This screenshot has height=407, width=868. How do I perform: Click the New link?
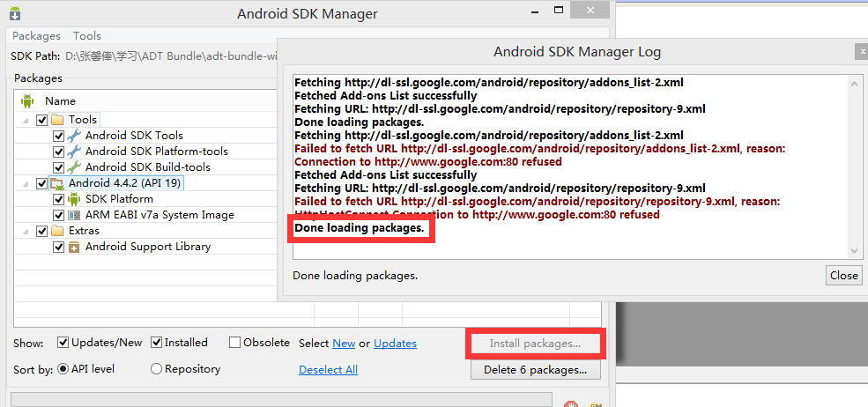click(344, 344)
